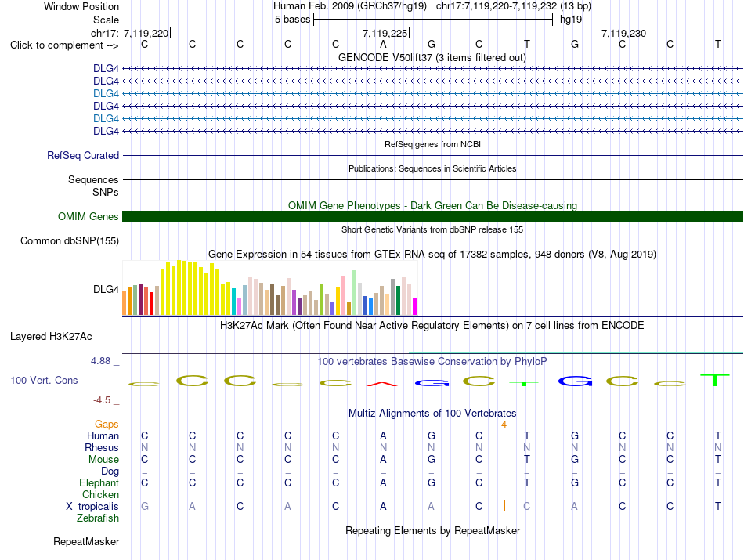This screenshot has width=744, height=560.
Task: Click the tall green T logo letter
Action: click(714, 380)
